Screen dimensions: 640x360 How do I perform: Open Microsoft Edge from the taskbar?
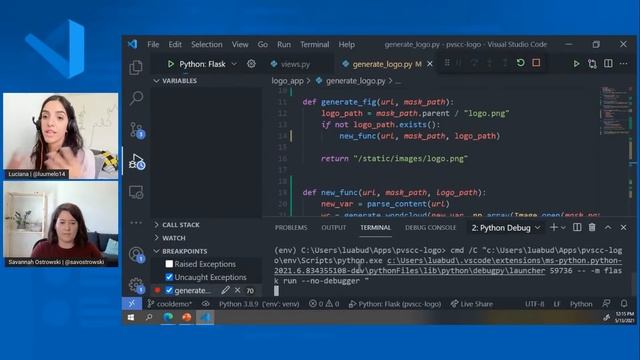[168, 317]
